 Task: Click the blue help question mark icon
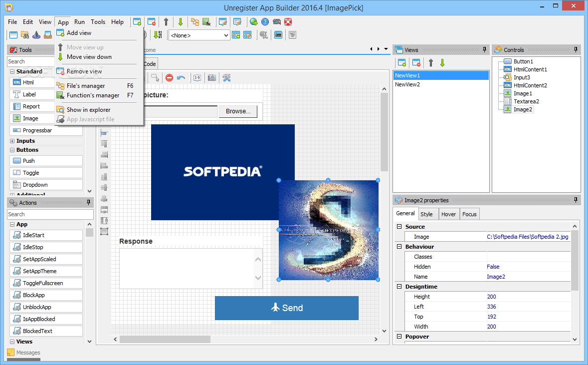[x=265, y=22]
